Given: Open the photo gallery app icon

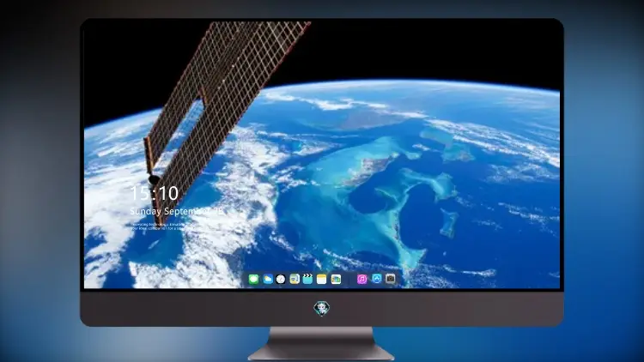Looking at the screenshot, I should pyautogui.click(x=336, y=280).
